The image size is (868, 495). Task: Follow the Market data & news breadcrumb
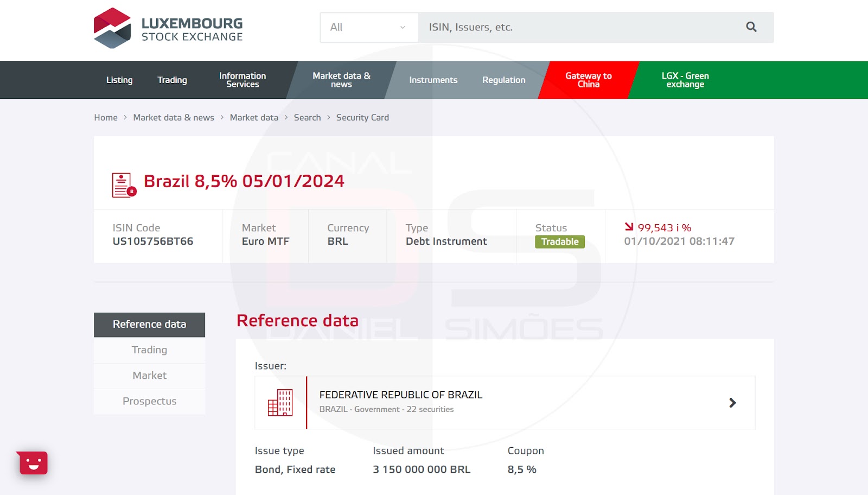[x=174, y=117]
